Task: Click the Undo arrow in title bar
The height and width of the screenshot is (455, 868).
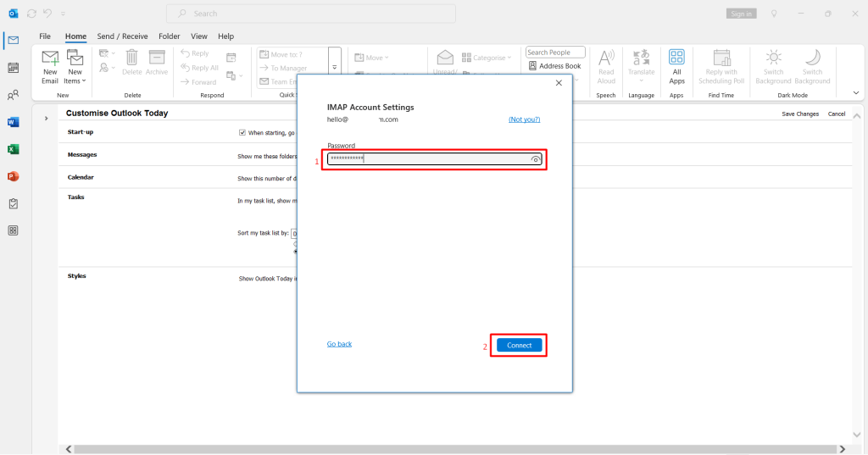Action: tap(47, 14)
